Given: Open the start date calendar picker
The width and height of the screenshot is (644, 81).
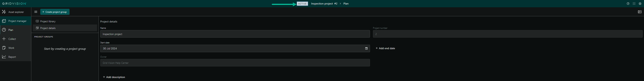Looking at the screenshot, I should (x=366, y=48).
